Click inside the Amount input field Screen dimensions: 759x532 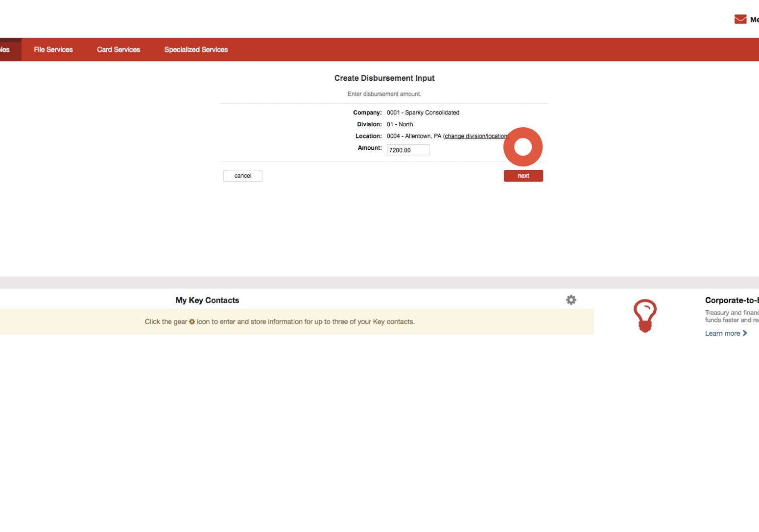(408, 150)
